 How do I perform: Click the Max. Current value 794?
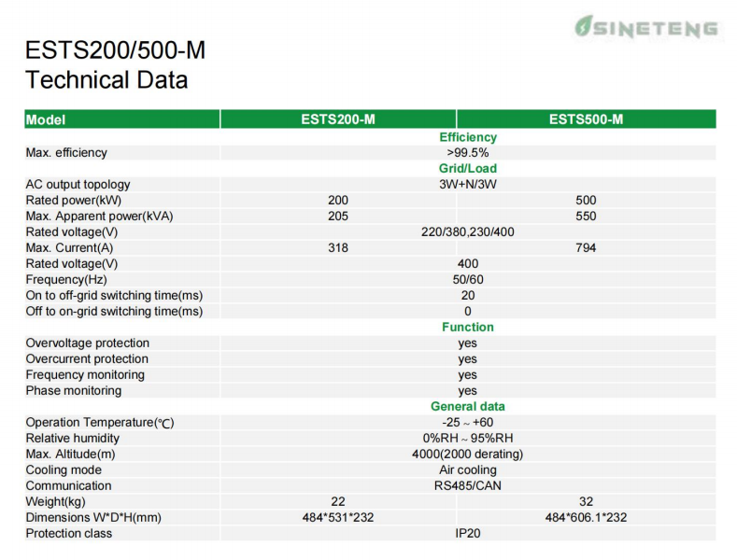[x=586, y=247]
